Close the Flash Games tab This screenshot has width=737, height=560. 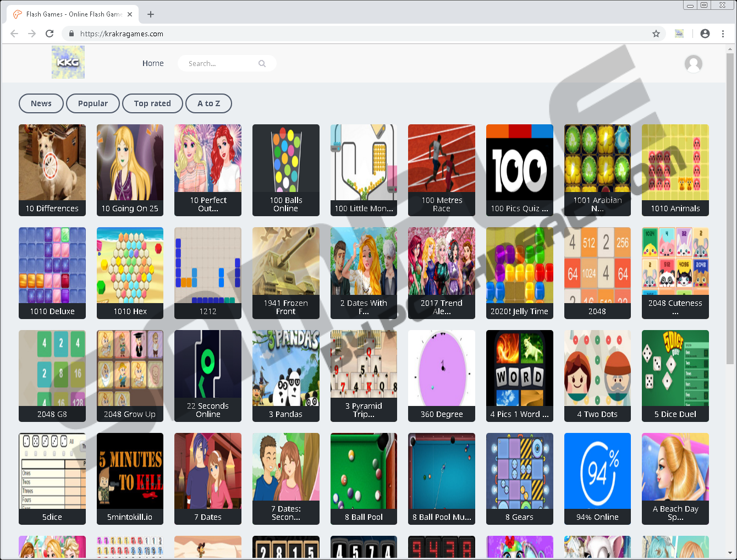(x=130, y=14)
